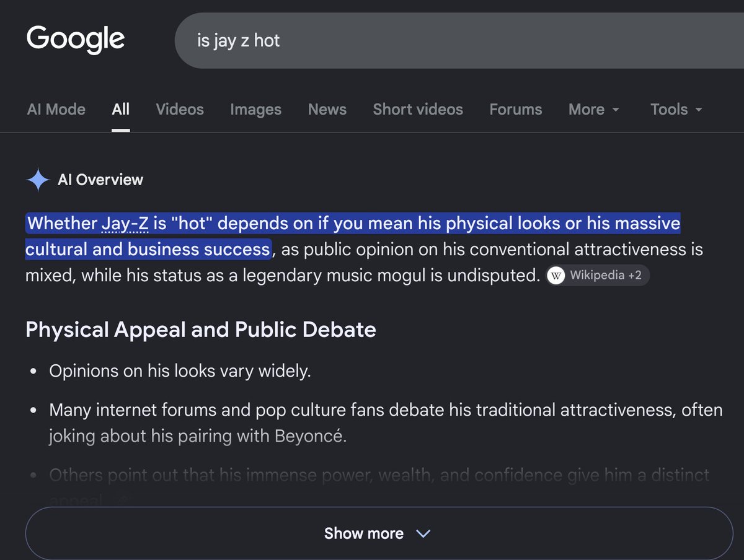
Task: Click the Google logo
Action: 76,39
